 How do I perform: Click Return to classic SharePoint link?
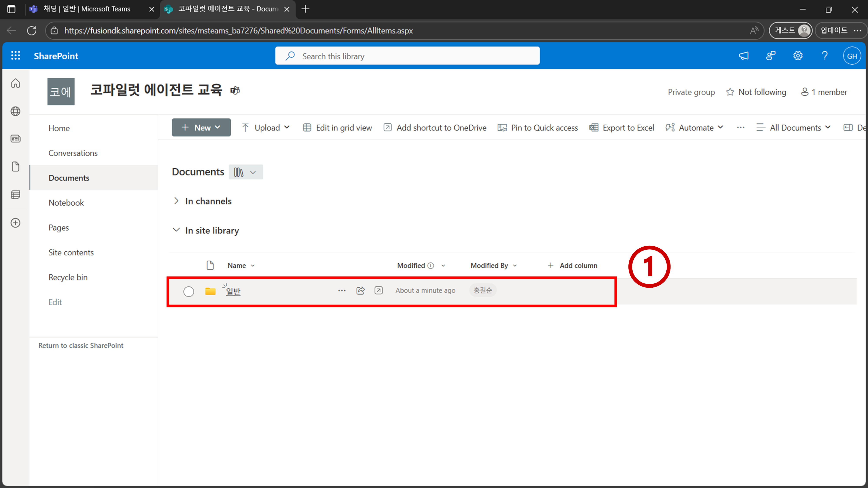(x=81, y=345)
